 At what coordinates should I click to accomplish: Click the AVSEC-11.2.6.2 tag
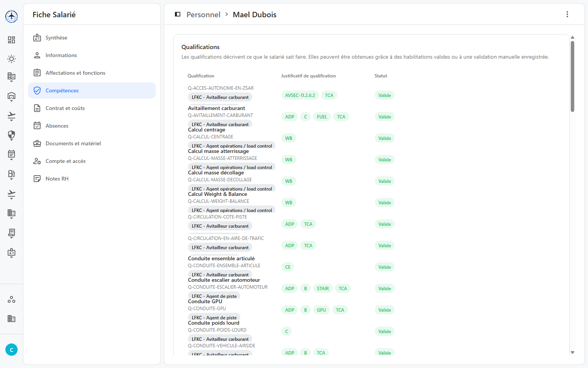300,95
